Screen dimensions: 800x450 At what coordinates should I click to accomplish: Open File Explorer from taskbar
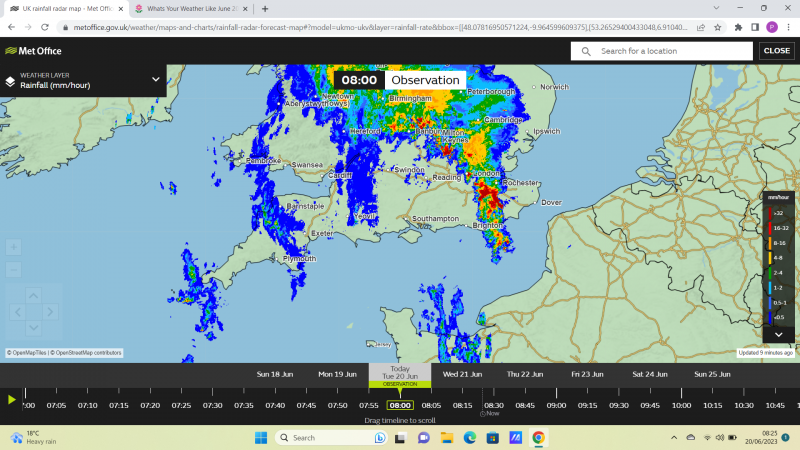click(447, 438)
